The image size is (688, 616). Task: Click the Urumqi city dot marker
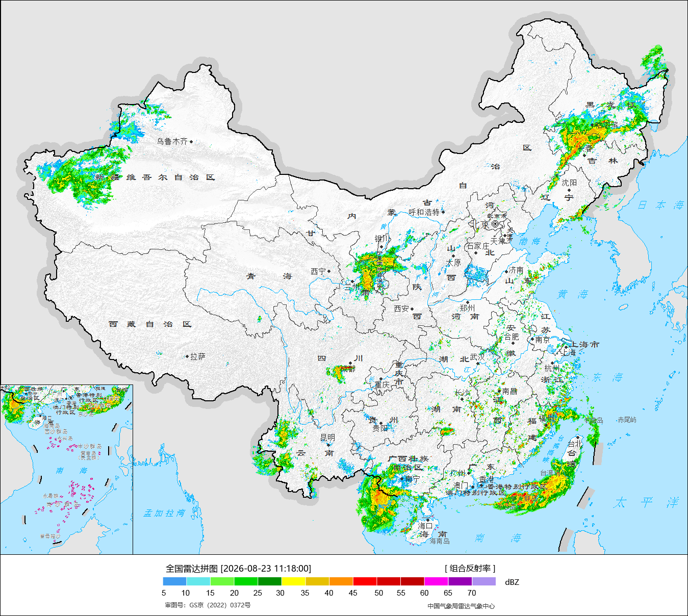pyautogui.click(x=191, y=141)
